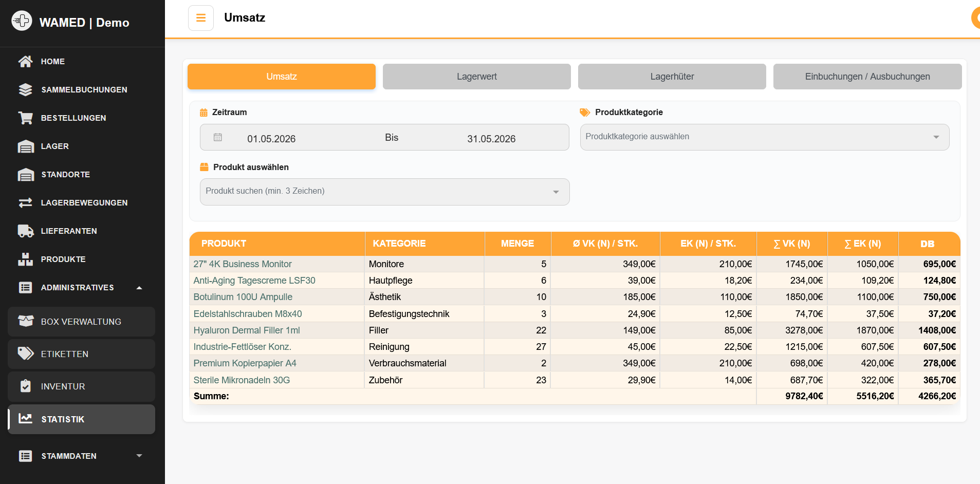Click the MENGE column header

tap(517, 244)
